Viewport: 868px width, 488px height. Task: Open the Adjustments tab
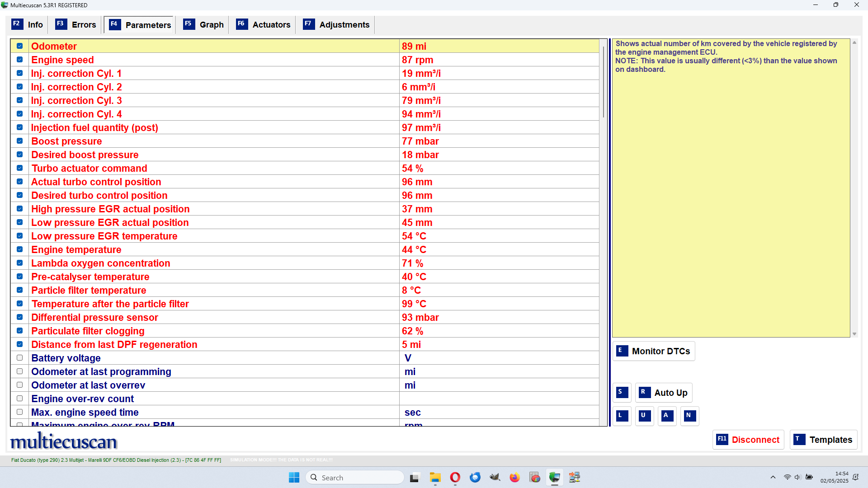coord(336,24)
